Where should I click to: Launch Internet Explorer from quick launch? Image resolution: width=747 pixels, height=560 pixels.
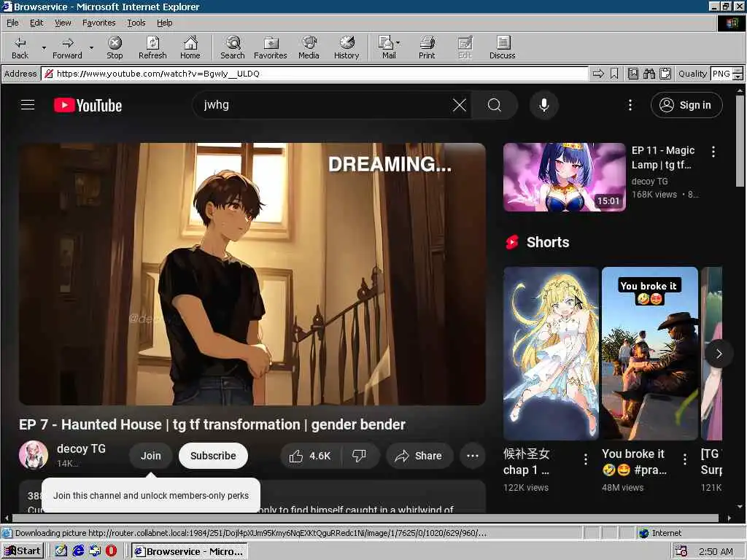(78, 551)
